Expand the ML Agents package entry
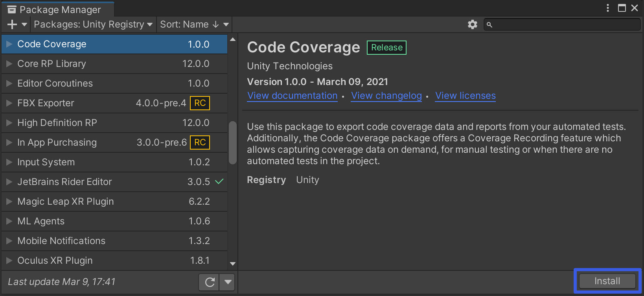 tap(9, 221)
